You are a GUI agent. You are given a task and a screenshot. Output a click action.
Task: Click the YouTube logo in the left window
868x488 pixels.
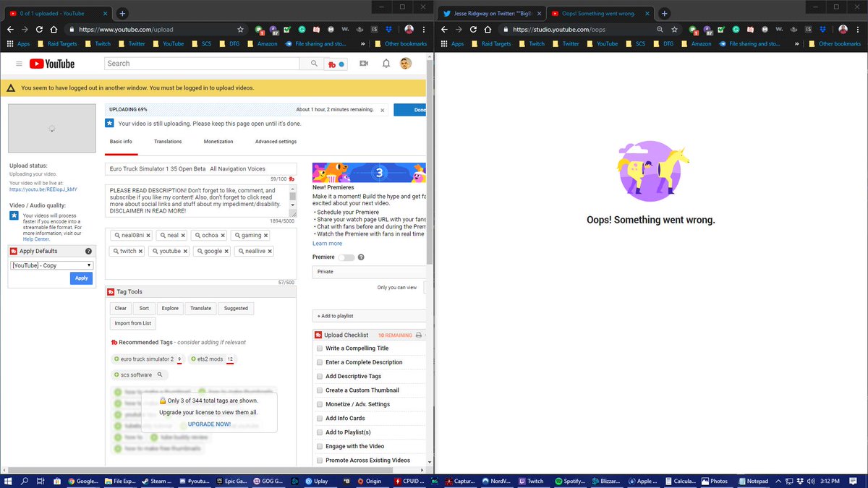(52, 64)
